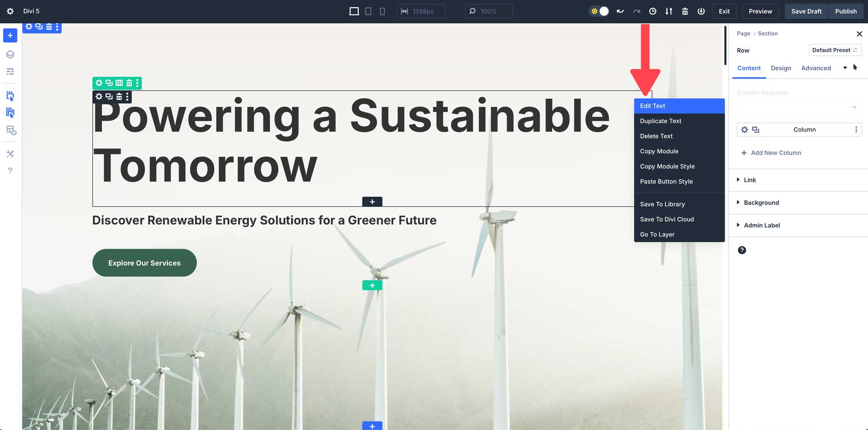868x430 pixels.
Task: Click the wireframe list icon in sidebar
Action: point(10,71)
